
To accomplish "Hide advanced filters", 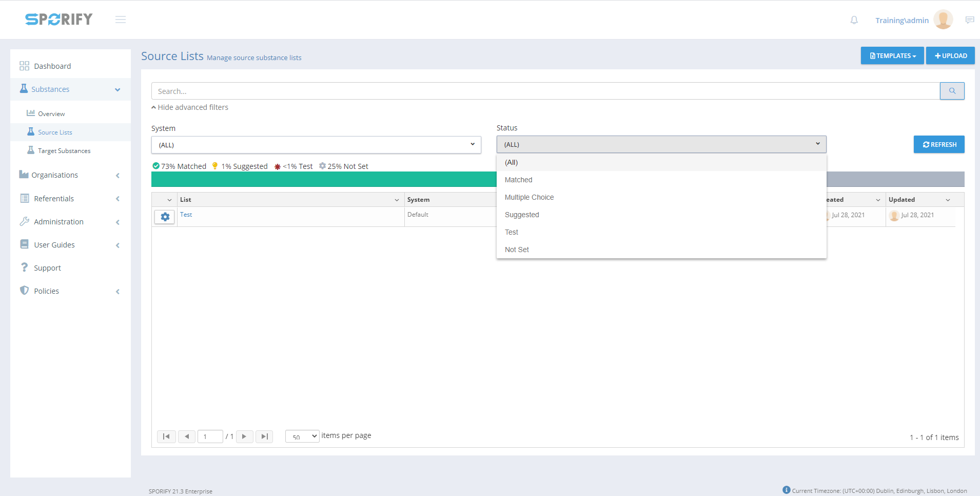I will [x=190, y=107].
